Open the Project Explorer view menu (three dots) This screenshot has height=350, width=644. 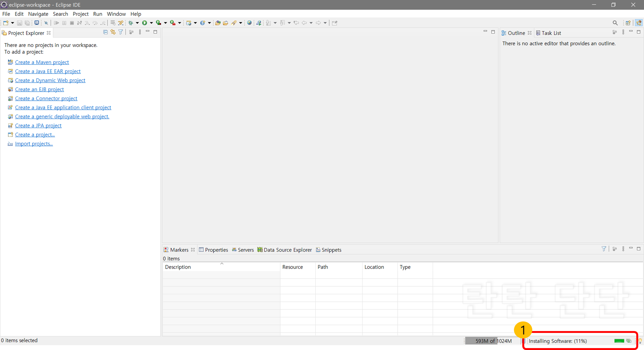pos(140,32)
